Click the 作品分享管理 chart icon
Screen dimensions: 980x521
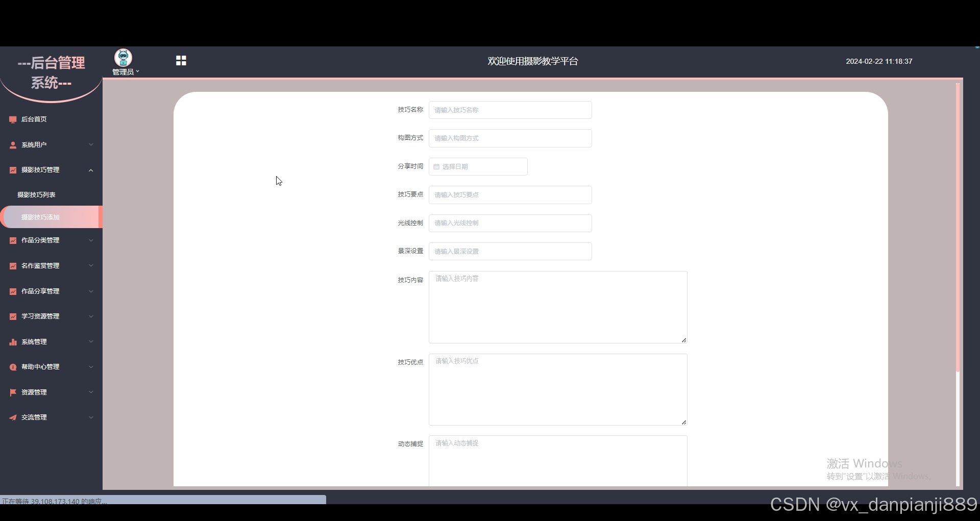coord(13,291)
